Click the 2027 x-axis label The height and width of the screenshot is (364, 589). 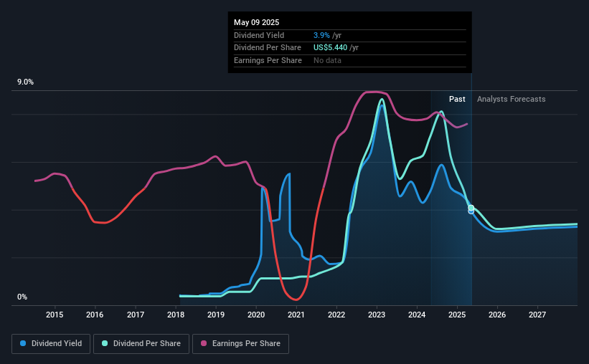(537, 315)
